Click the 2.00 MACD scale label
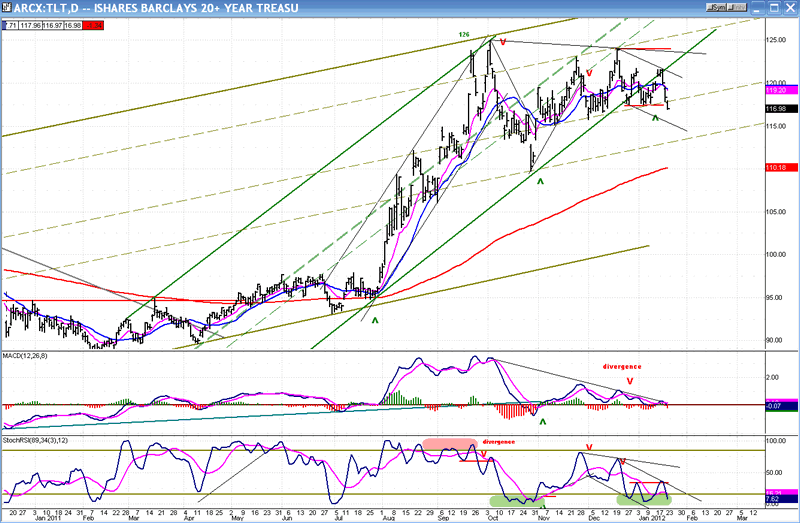The height and width of the screenshot is (523, 800). [x=773, y=378]
